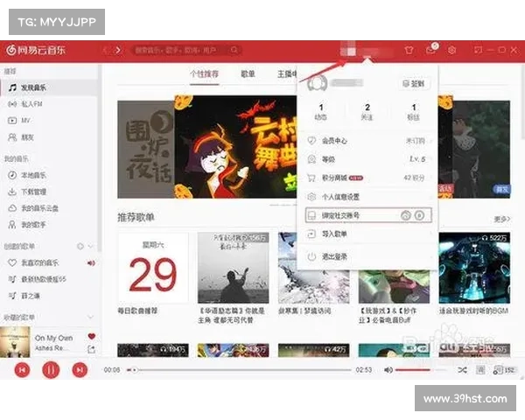This screenshot has height=420, width=525.
Task: Open the 每日歌曲推荐 calendar thumbnail
Action: tap(152, 268)
